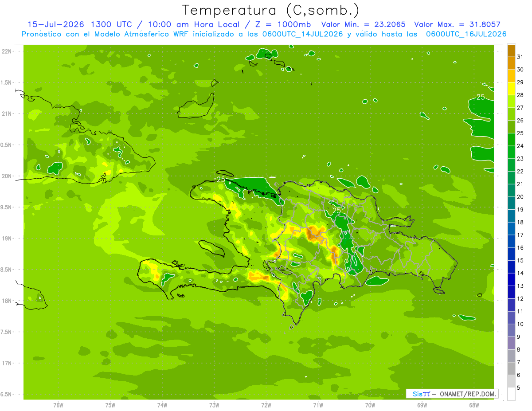Click the "19N" latitude label
532x411 pixels.
tap(8, 239)
